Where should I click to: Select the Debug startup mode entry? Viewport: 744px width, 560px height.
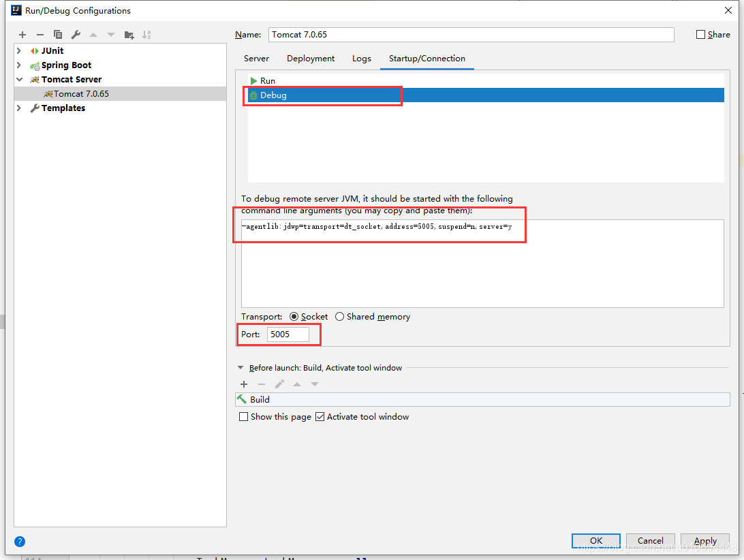tap(486, 95)
